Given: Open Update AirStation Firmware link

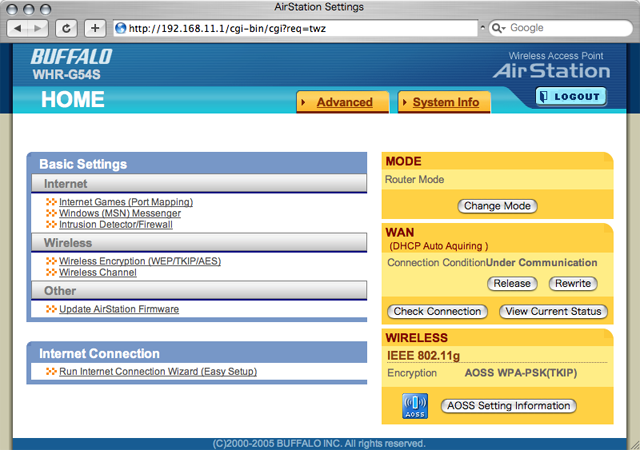Looking at the screenshot, I should click(119, 309).
